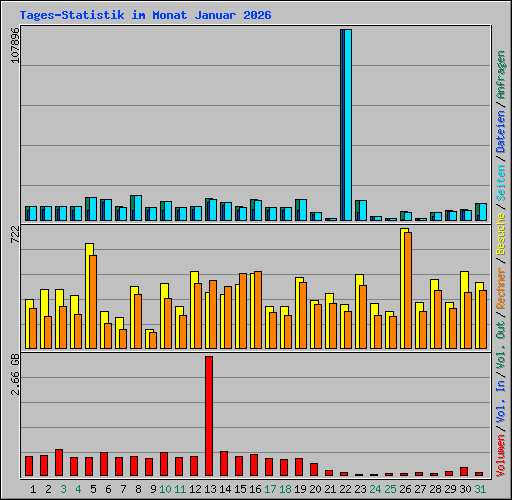Click the Rechner legend label
The height and width of the screenshot is (500, 512).
click(x=501, y=288)
